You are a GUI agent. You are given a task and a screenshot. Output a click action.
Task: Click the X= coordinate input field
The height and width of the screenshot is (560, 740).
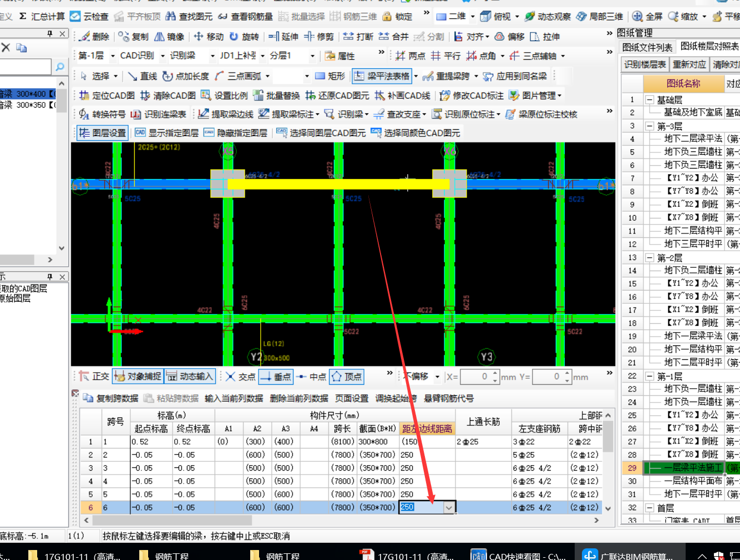tap(480, 376)
